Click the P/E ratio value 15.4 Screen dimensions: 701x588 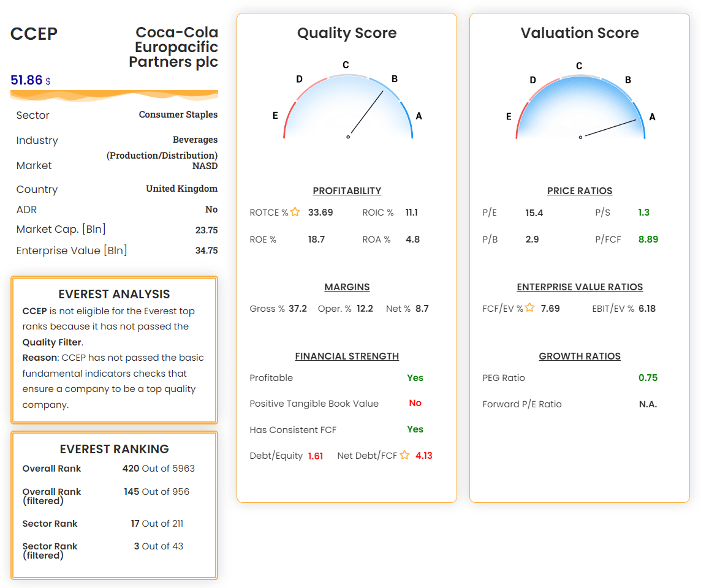point(534,213)
